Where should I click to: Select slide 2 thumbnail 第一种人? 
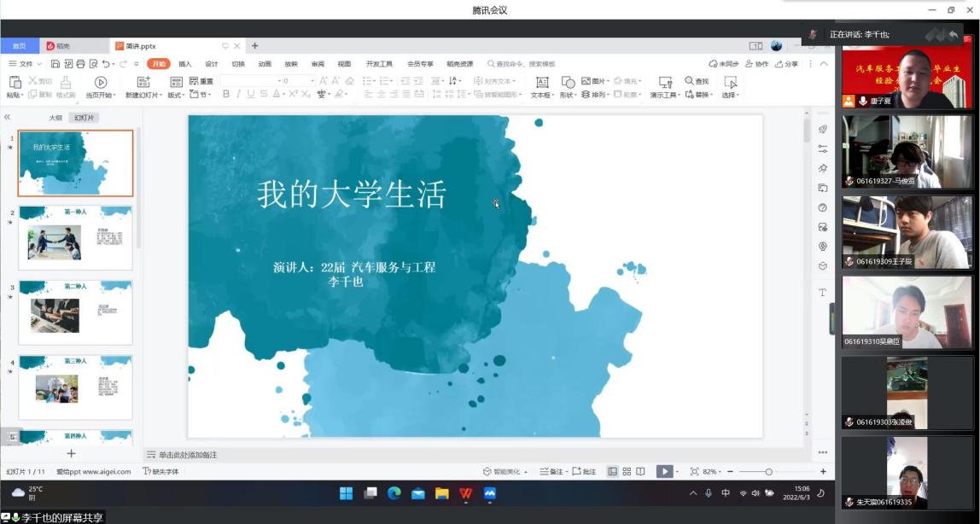tap(75, 237)
